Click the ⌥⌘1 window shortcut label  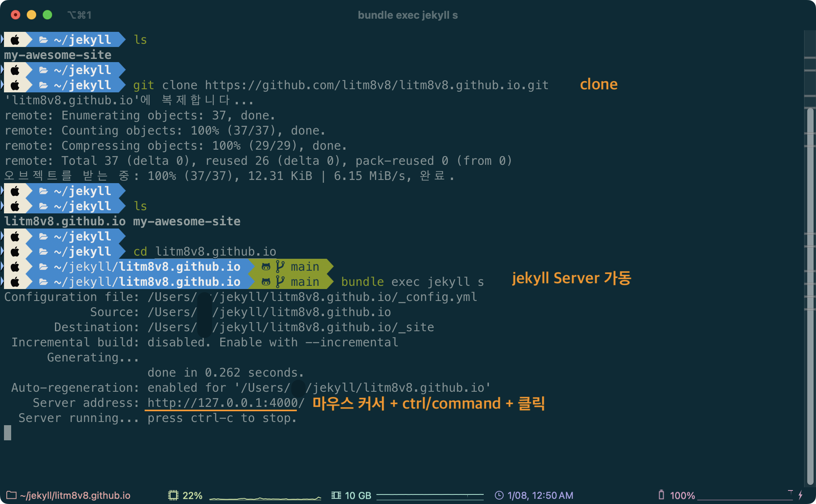tap(79, 15)
